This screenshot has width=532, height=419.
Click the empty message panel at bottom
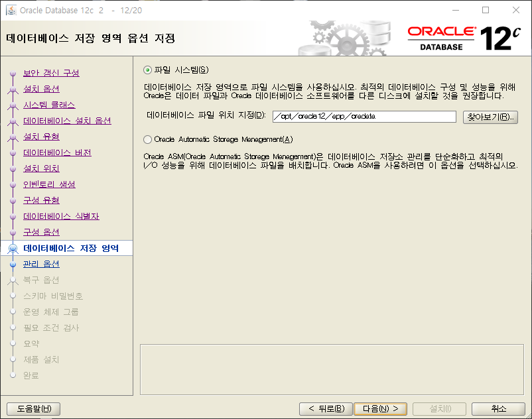332,369
